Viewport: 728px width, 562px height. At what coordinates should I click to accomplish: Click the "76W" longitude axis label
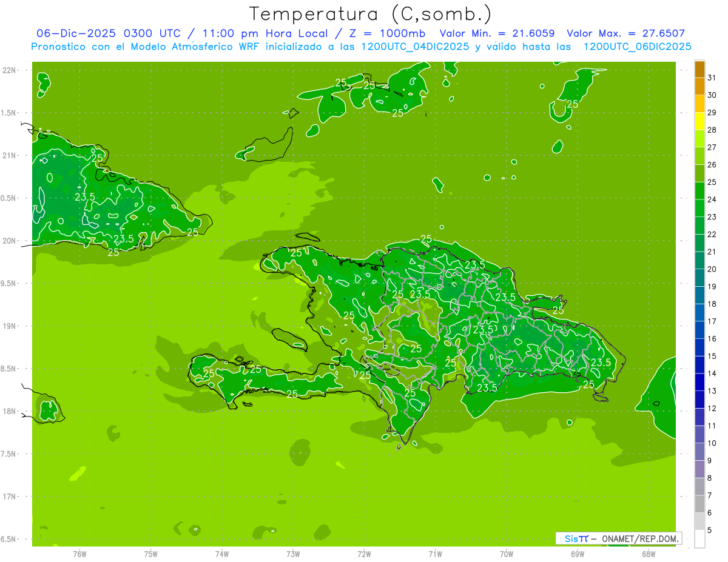pos(79,554)
